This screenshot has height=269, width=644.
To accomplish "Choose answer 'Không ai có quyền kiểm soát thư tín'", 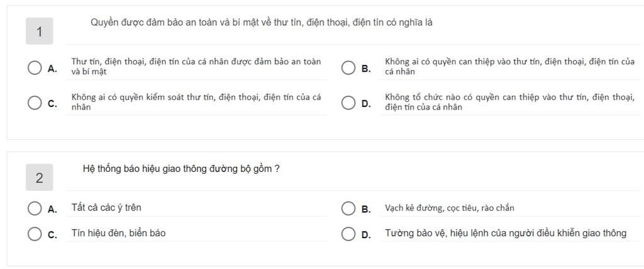I will pos(196,103).
